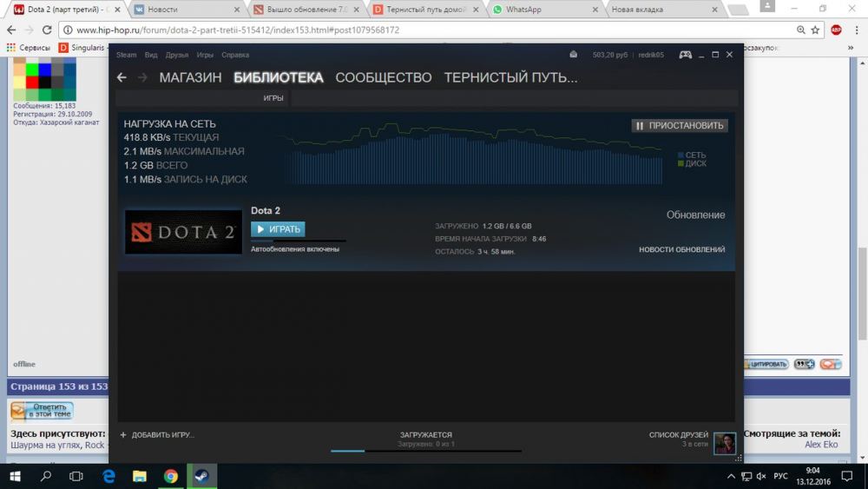This screenshot has height=489, width=868.
Task: Switch to Новая вкладка tab
Action: 664,10
